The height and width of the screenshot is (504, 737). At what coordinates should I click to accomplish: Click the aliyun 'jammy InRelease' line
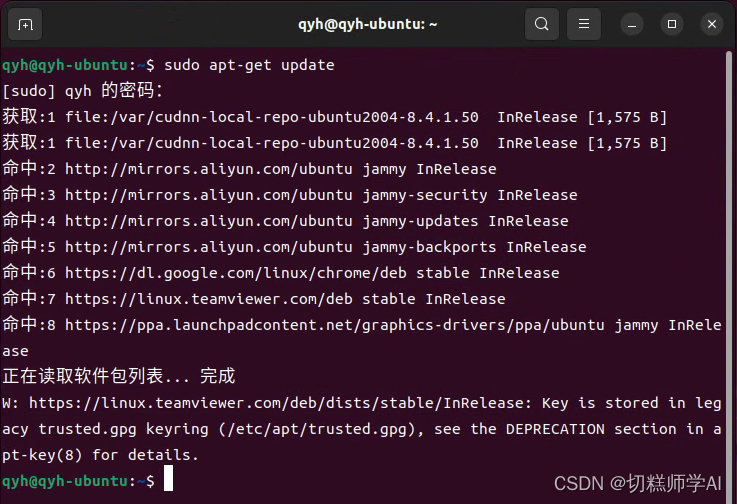pos(249,169)
